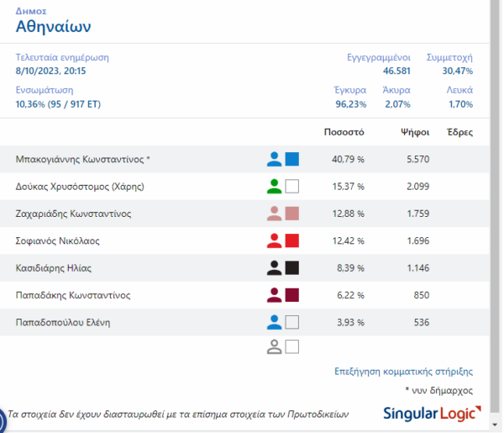Click the empty white box beside Δούκας Χρυσόστομος
Image resolution: width=504 pixels, height=433 pixels.
tap(292, 187)
